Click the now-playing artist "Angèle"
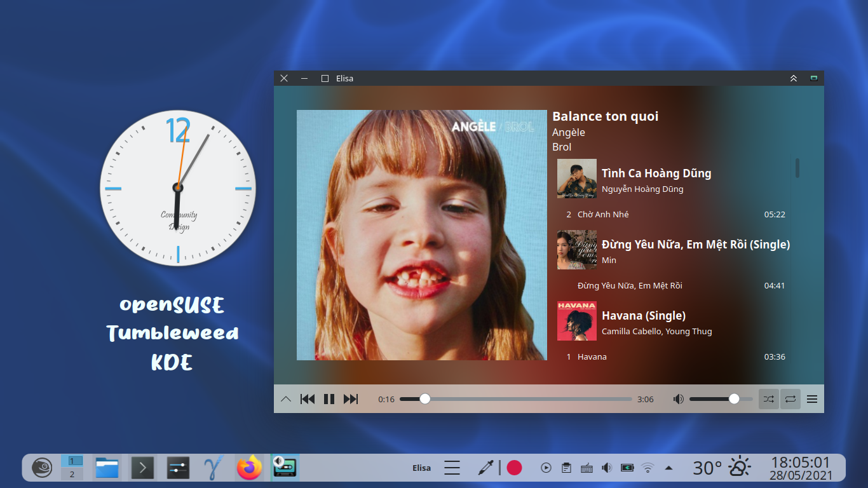The image size is (868, 488). tap(569, 133)
